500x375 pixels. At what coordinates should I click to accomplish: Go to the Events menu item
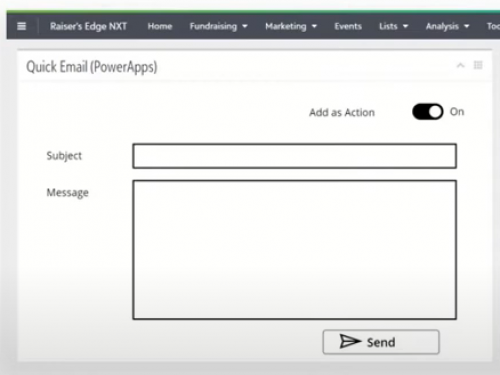(x=348, y=26)
